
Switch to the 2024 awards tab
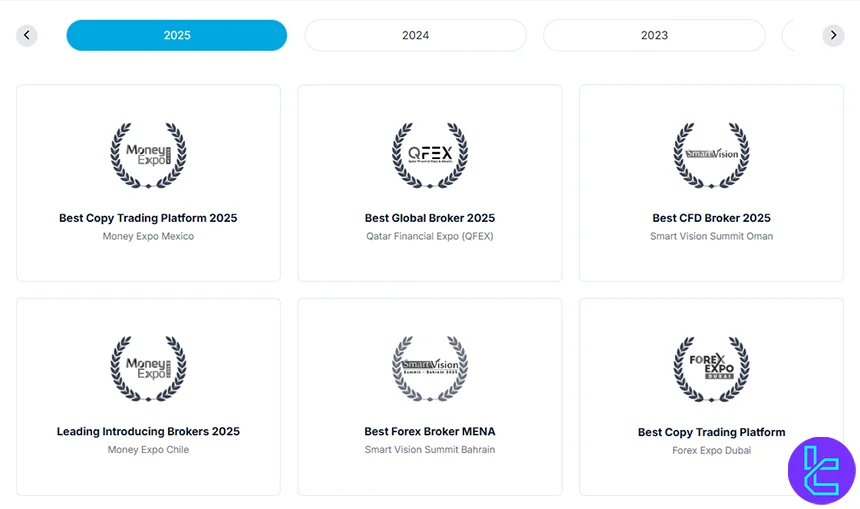pyautogui.click(x=415, y=36)
